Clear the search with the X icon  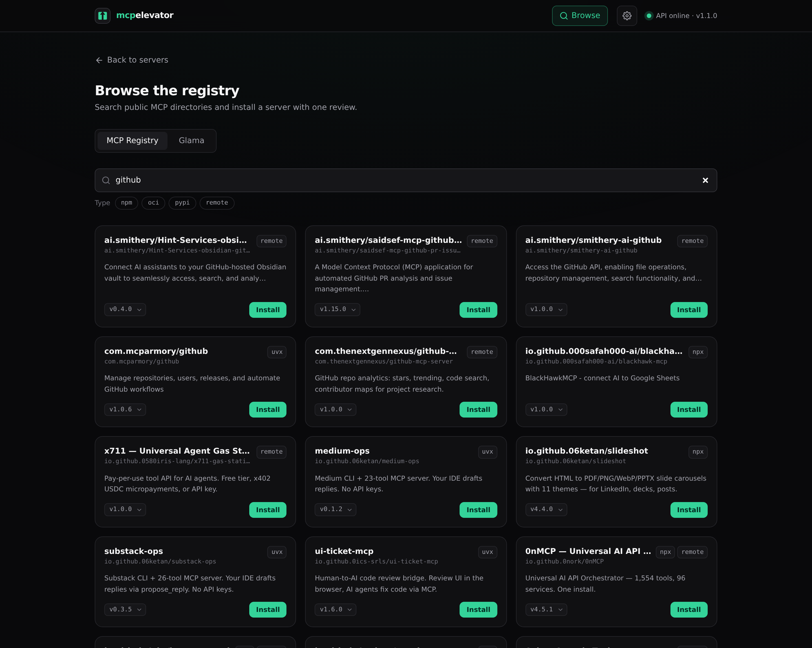coord(705,180)
